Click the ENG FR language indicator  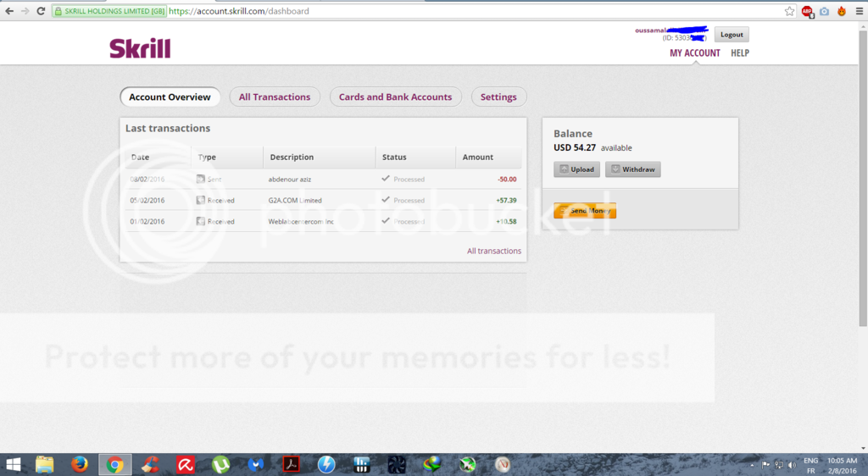pyautogui.click(x=811, y=466)
